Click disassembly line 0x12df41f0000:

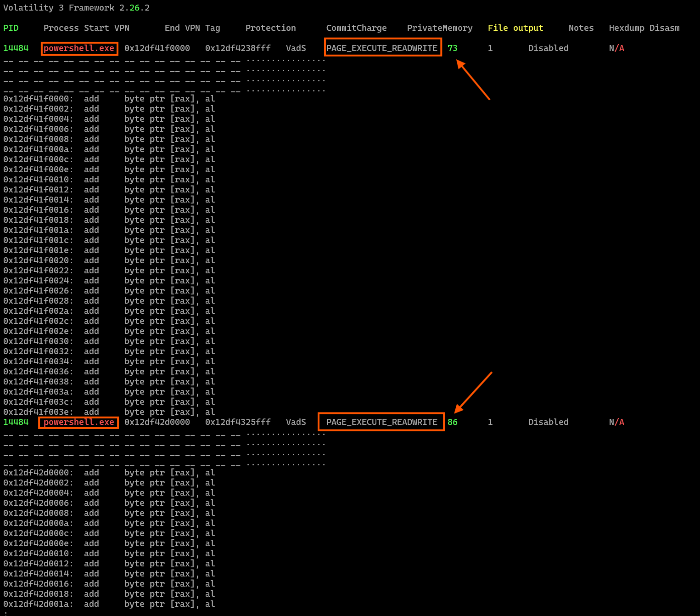[109, 99]
